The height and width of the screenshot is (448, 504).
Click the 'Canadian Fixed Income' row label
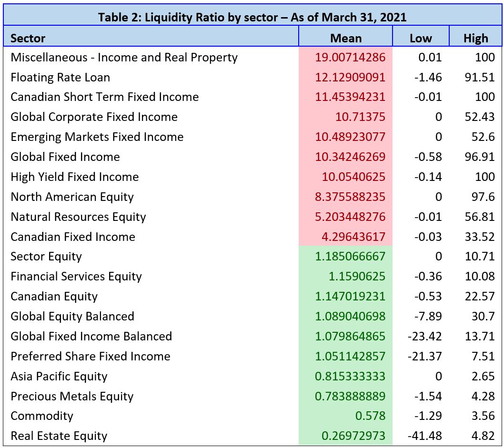click(73, 237)
